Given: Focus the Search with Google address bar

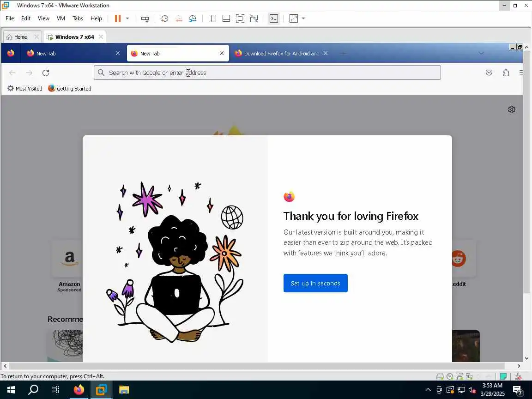Looking at the screenshot, I should (x=267, y=73).
